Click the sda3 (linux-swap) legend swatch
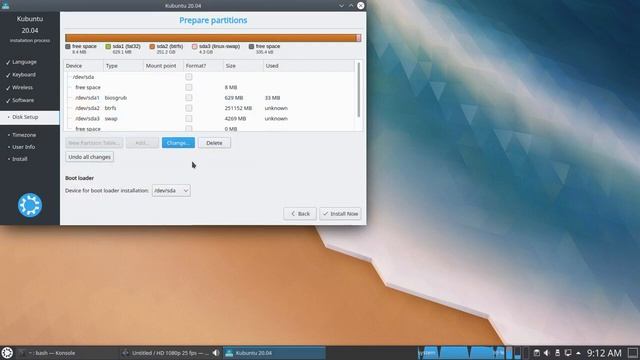 (x=195, y=47)
